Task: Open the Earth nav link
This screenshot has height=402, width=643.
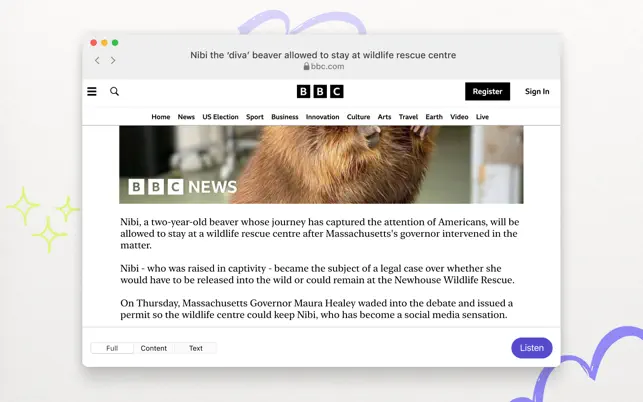Action: click(434, 117)
